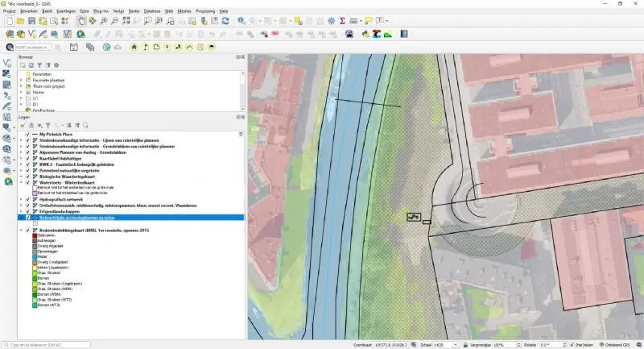Uncheck the My Picknick Place layer

point(27,135)
